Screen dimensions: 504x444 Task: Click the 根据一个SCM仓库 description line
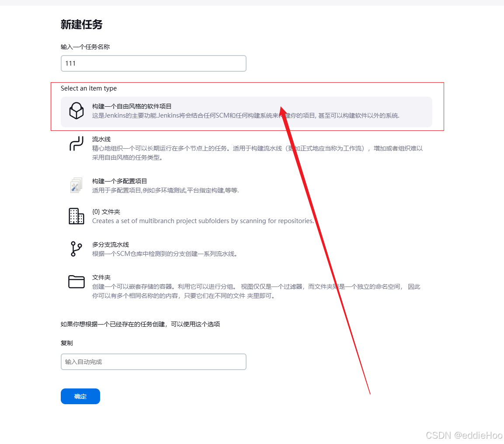[164, 254]
